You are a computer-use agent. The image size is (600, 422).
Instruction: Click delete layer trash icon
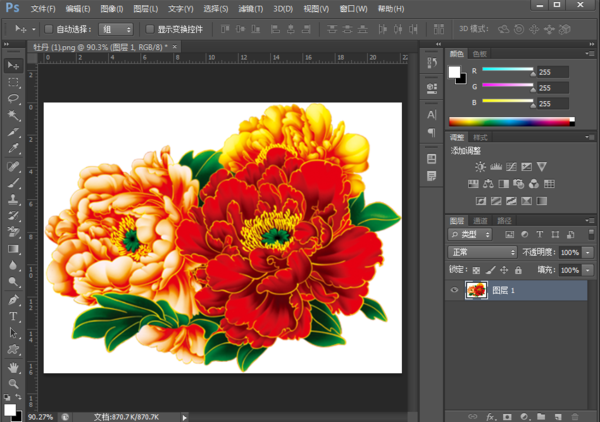coord(574,415)
